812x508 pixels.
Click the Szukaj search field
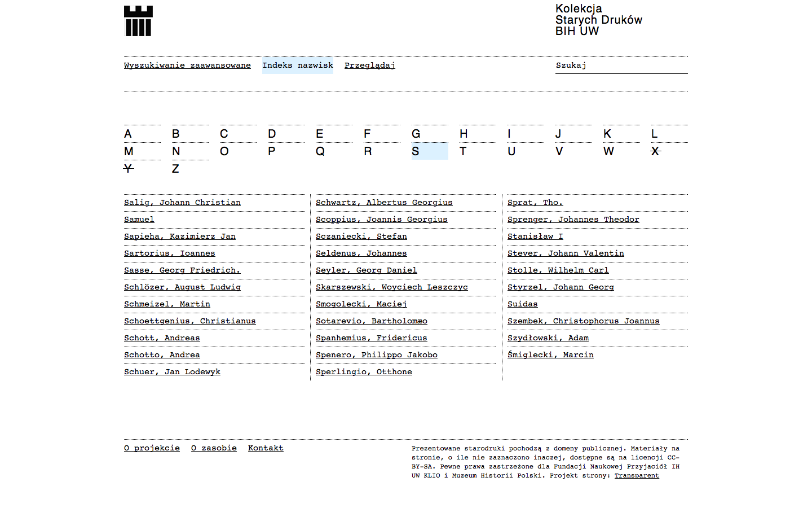[620, 65]
